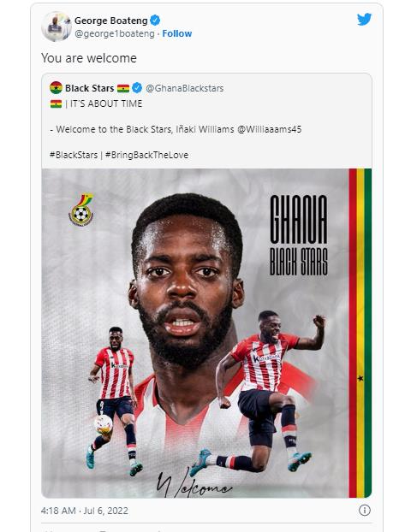Open the #BlackStars hashtag
Screen dimensions: 405x532
click(x=74, y=155)
